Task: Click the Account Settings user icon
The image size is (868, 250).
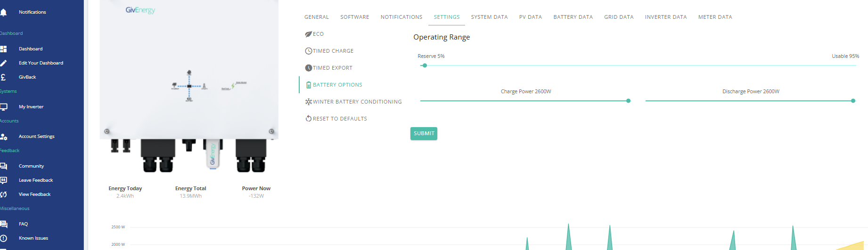Action: pos(3,137)
